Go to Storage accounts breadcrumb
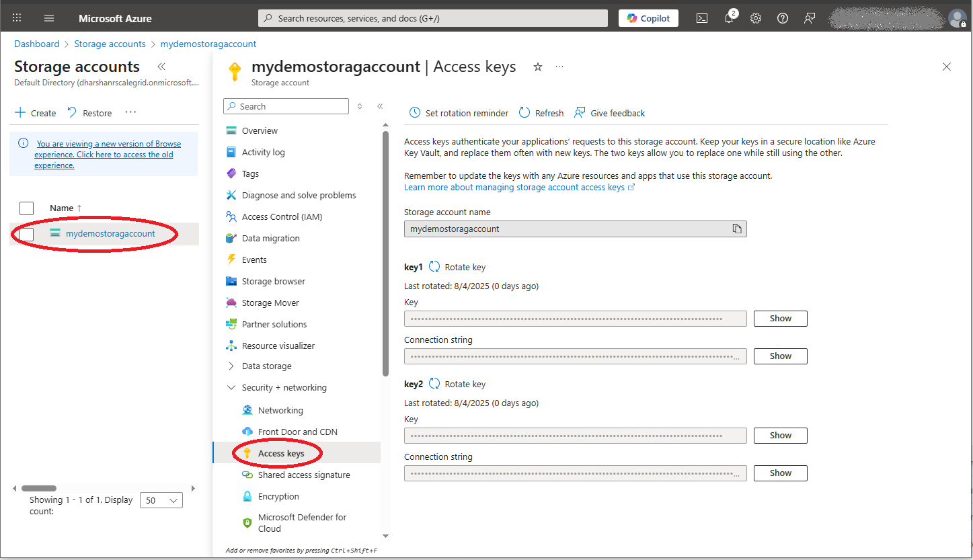The height and width of the screenshot is (560, 973). pyautogui.click(x=110, y=44)
